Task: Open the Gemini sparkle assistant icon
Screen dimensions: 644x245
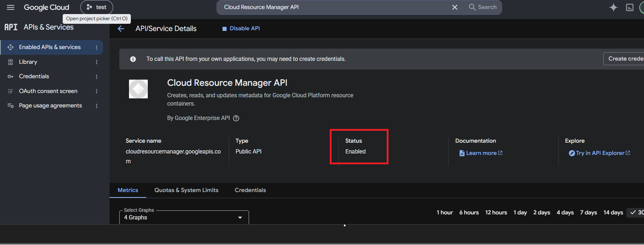Action: [613, 7]
